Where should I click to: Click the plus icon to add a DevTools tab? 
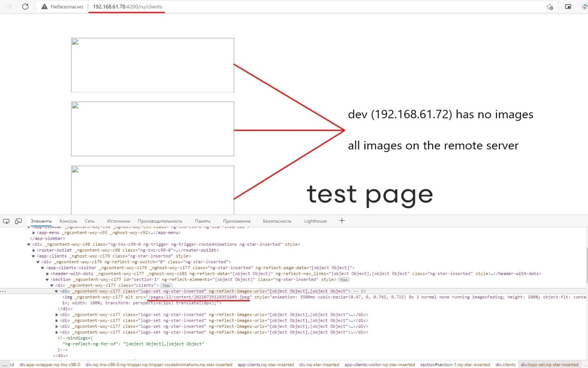coord(342,221)
